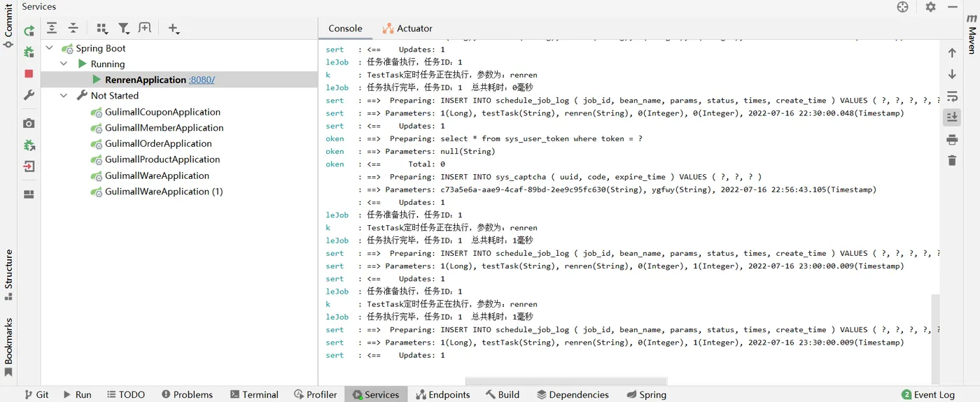This screenshot has width=980, height=402.
Task: Open the TODO tool window
Action: pos(126,394)
